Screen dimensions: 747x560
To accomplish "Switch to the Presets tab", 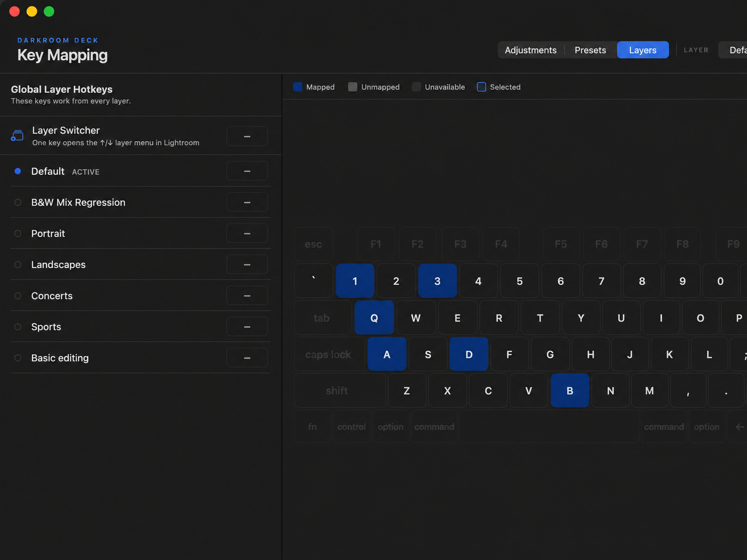I will pyautogui.click(x=590, y=50).
